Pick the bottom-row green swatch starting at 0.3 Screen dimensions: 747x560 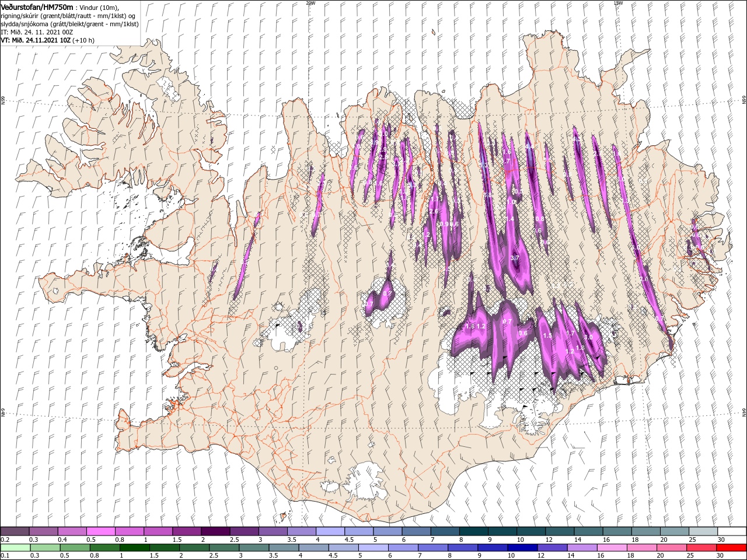(44, 547)
